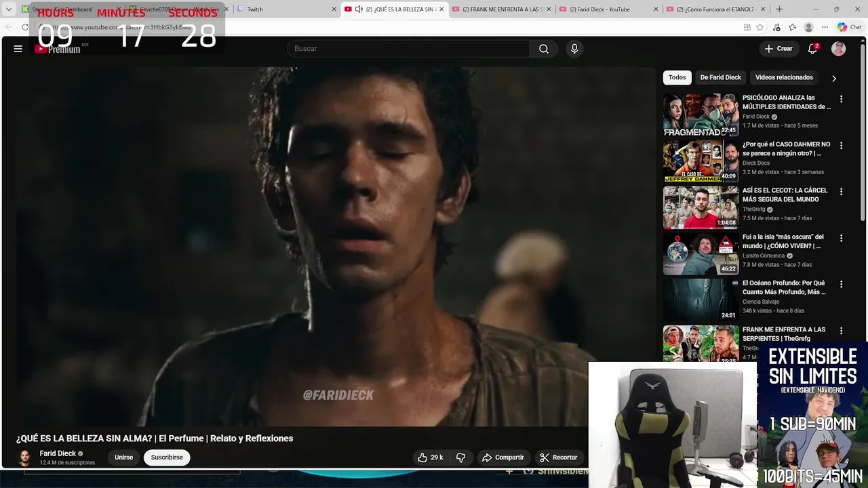The image size is (868, 488).
Task: Open PSICÓLOGO ANALIZA video thumbnail
Action: click(x=701, y=115)
